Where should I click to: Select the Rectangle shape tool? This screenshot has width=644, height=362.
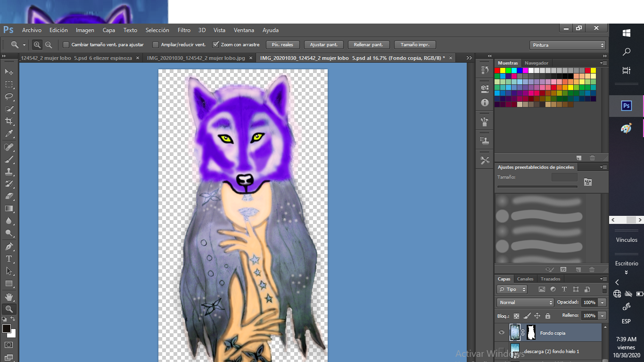(9, 283)
